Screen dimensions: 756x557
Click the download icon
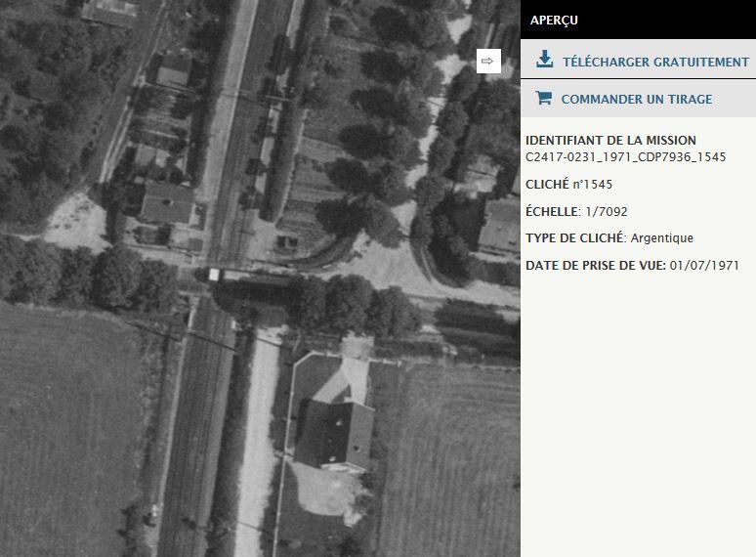pyautogui.click(x=544, y=61)
